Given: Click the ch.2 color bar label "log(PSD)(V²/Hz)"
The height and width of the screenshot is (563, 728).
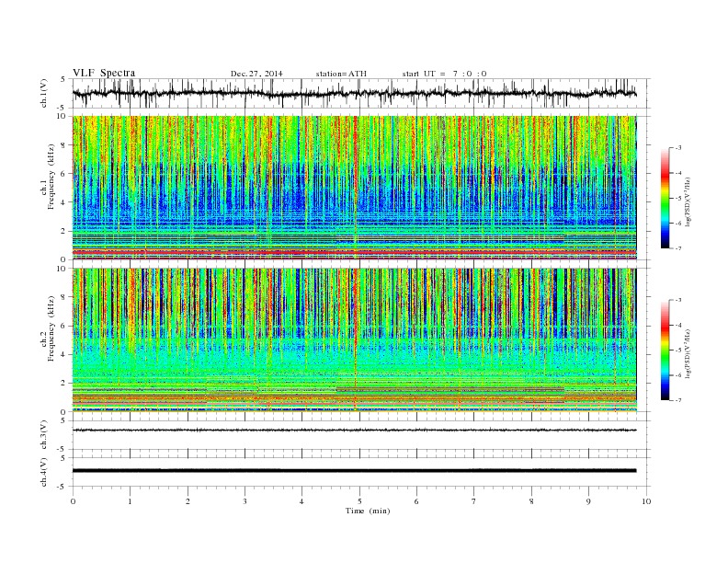Looking at the screenshot, I should pos(689,353).
